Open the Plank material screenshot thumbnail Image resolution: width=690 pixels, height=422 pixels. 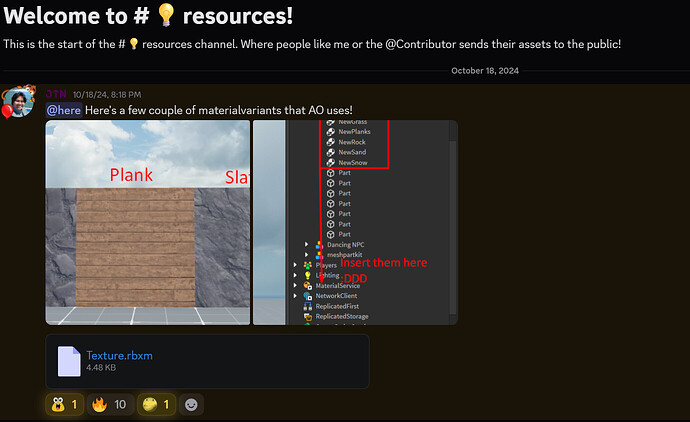point(148,223)
